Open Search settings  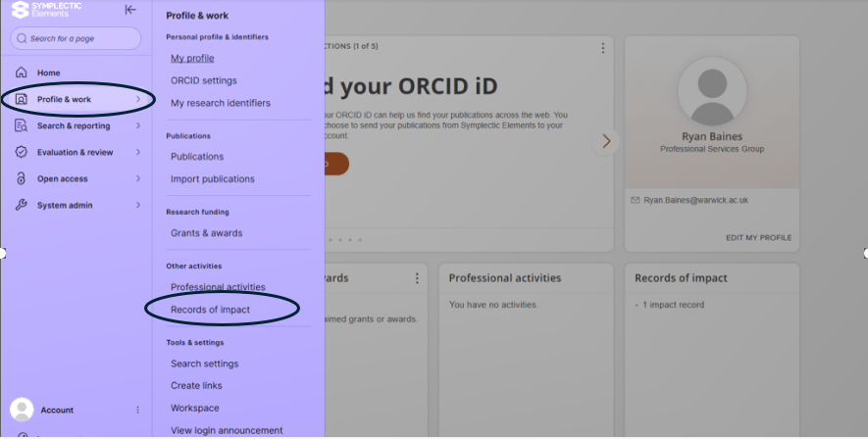click(204, 364)
